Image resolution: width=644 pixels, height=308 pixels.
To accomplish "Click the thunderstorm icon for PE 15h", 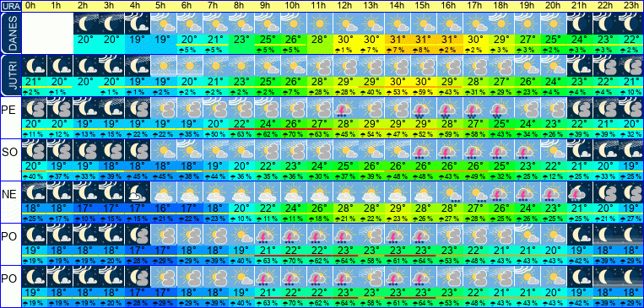I will coord(424,108).
